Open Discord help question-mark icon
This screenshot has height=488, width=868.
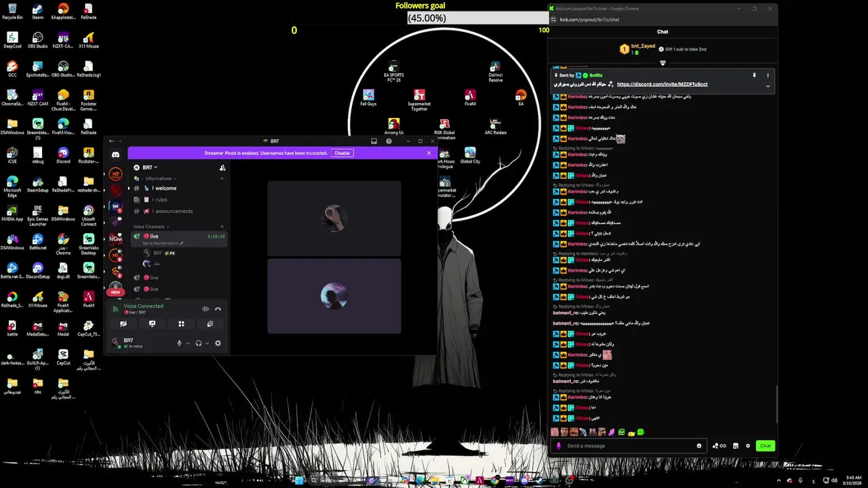(x=389, y=141)
